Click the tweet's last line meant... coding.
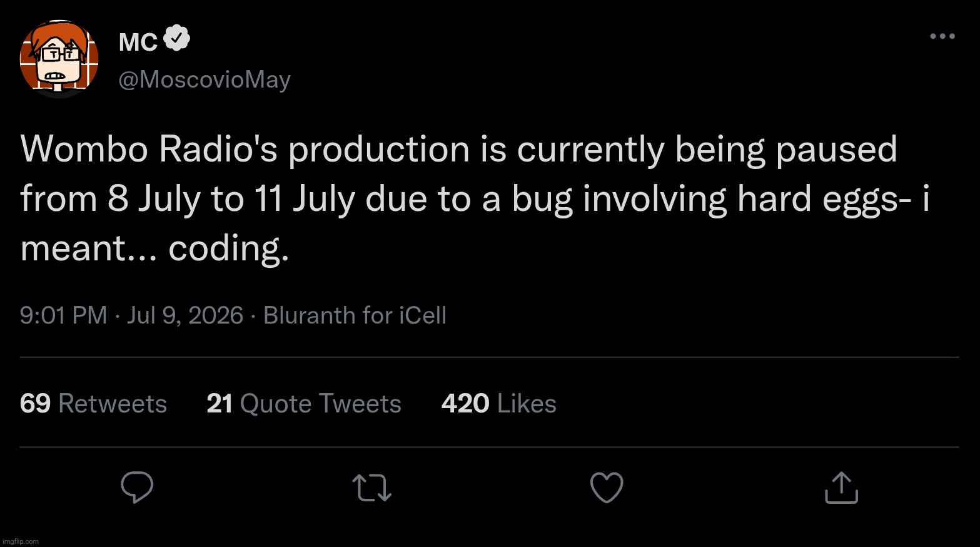This screenshot has width=980, height=547. 154,249
